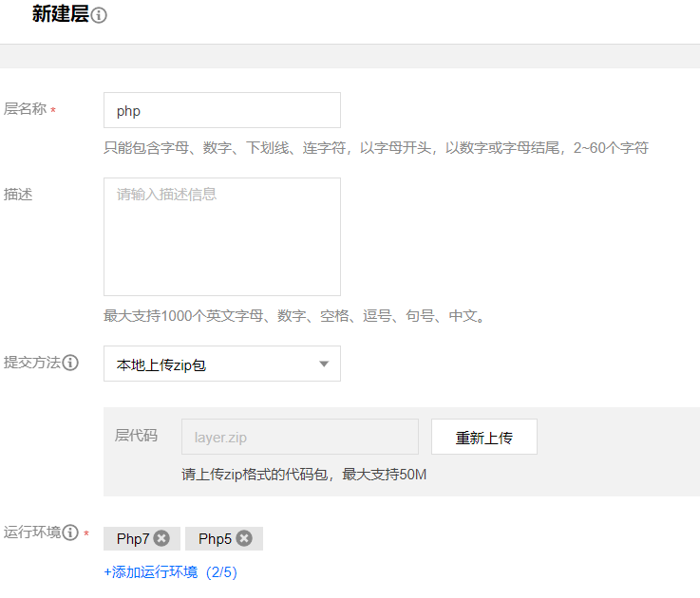Viewport: 700px width, 598px height.
Task: Click the 运行环境 label text
Action: (32, 532)
